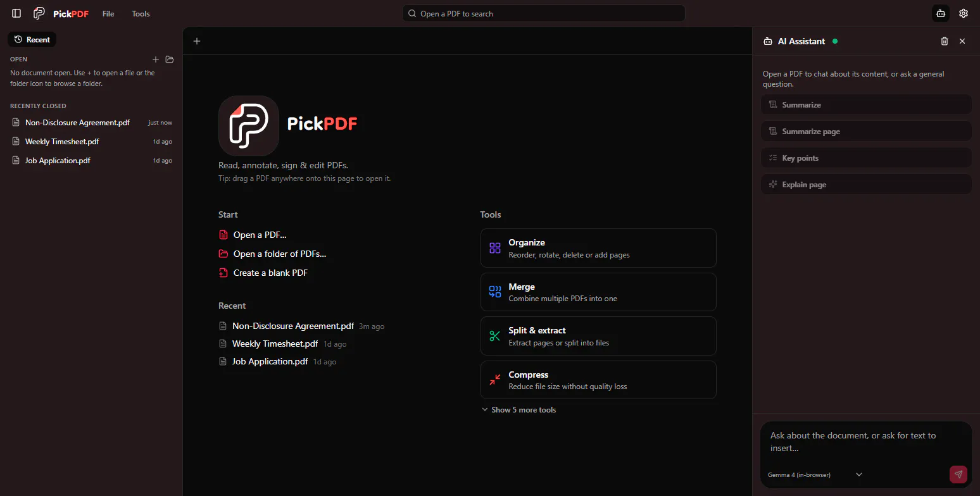This screenshot has width=980, height=496.
Task: Open Job Application.pdf from main Recent list
Action: 270,361
